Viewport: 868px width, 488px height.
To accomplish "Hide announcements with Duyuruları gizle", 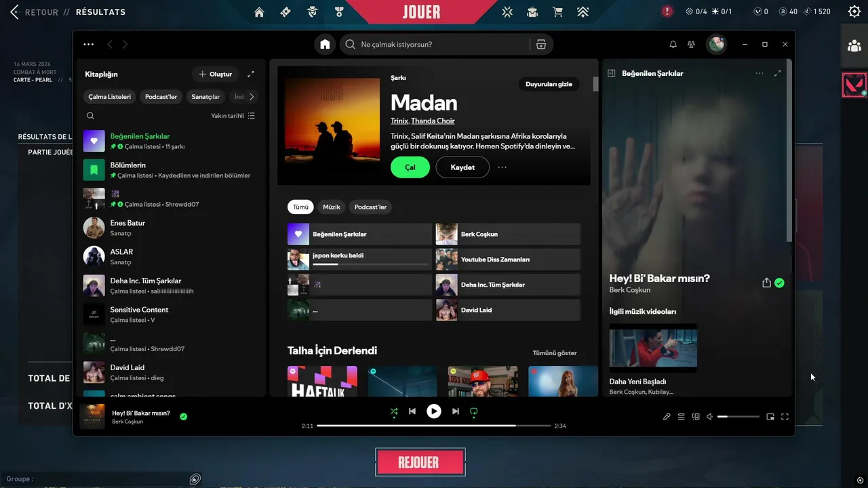I will point(549,84).
